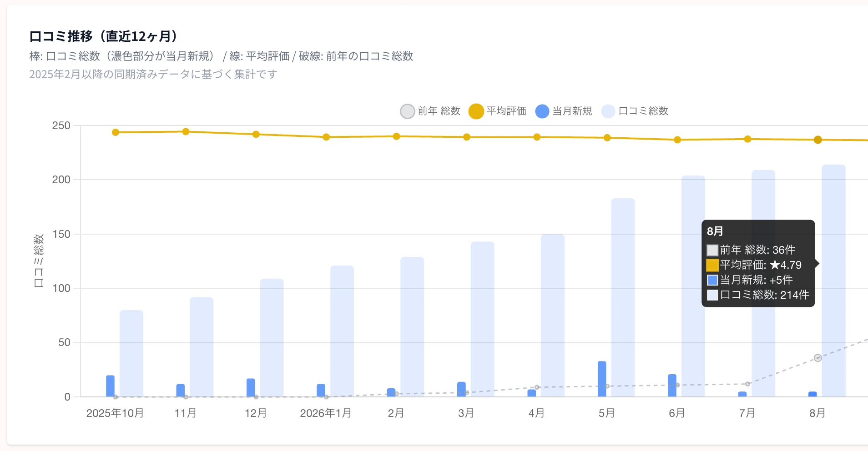Click the 6月 平均評価 line point
This screenshot has width=868, height=451.
[677, 140]
